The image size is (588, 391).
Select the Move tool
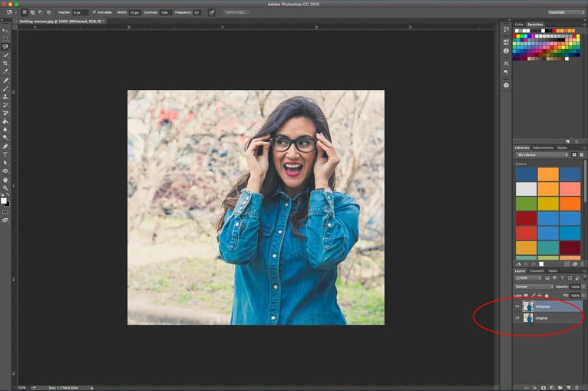pos(5,31)
